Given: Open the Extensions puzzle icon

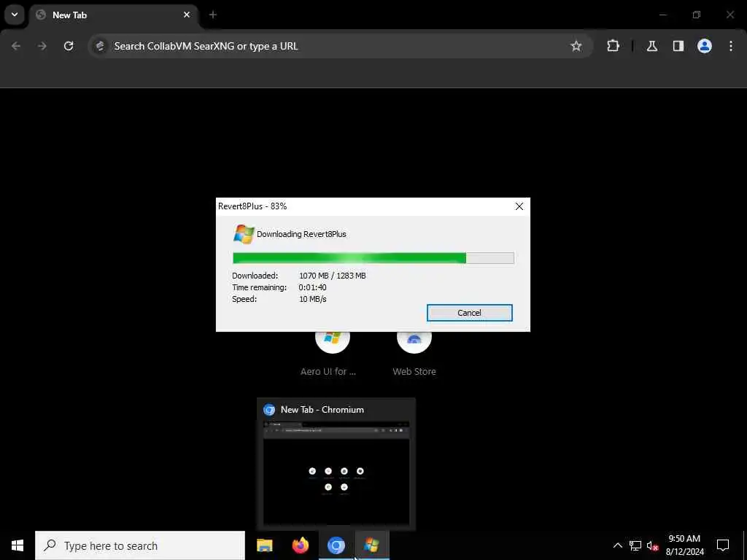Looking at the screenshot, I should coord(613,46).
